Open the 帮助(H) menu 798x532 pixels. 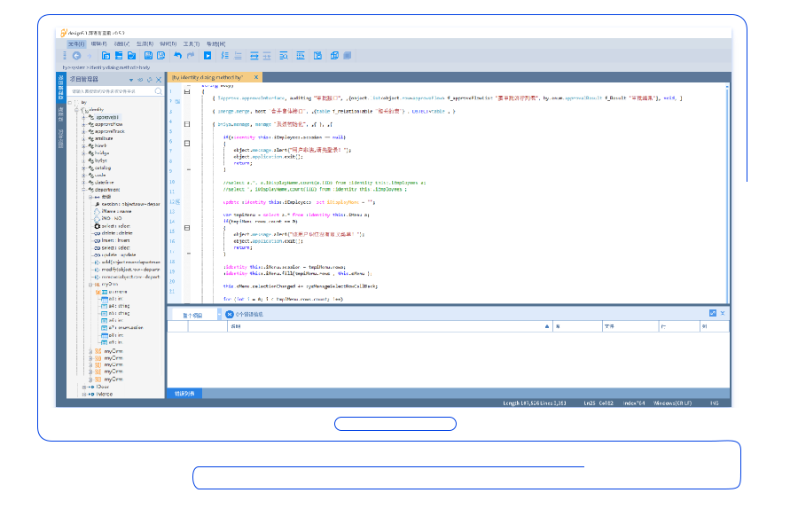click(x=215, y=43)
